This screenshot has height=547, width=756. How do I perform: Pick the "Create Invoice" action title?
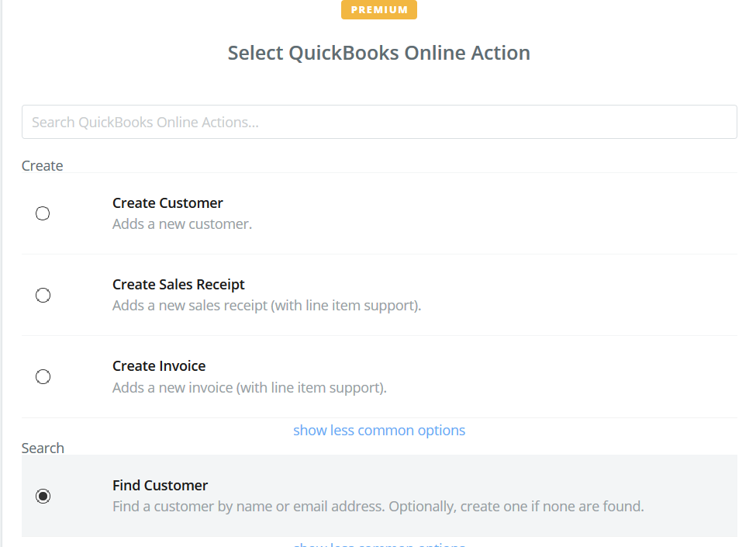[159, 366]
